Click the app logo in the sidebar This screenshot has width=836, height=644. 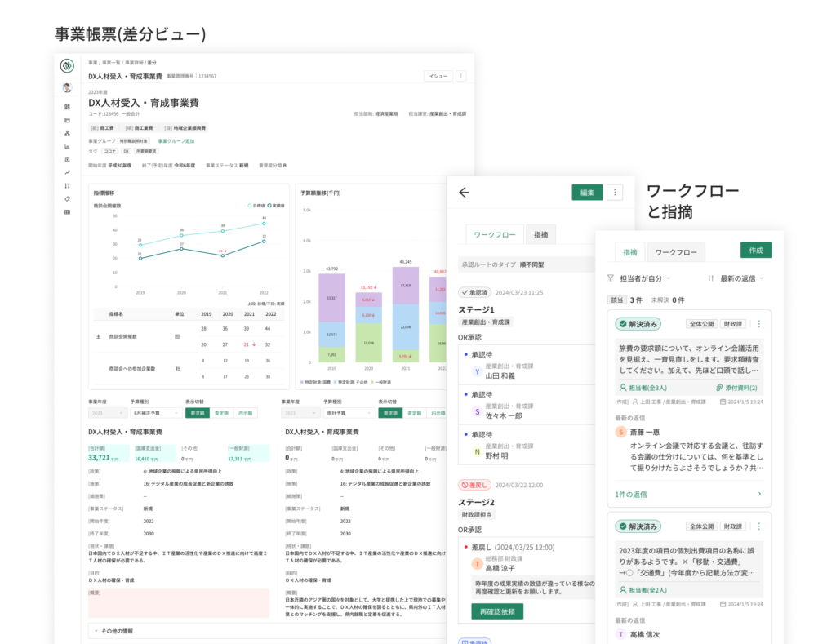(67, 66)
